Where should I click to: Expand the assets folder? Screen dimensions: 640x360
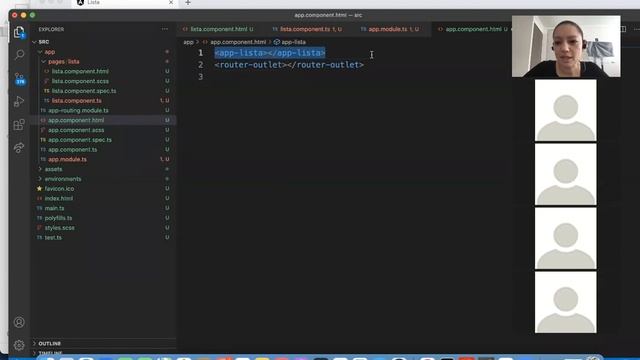(x=40, y=169)
